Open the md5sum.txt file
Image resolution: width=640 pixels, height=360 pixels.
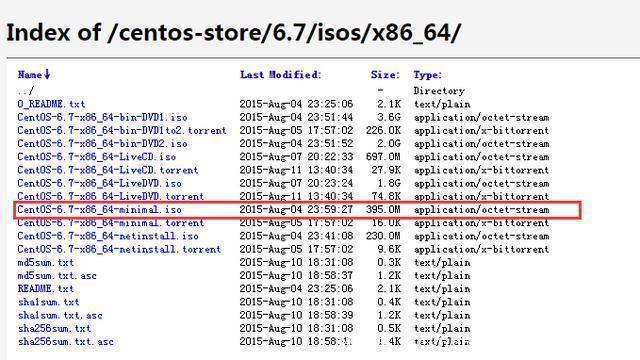[46, 262]
